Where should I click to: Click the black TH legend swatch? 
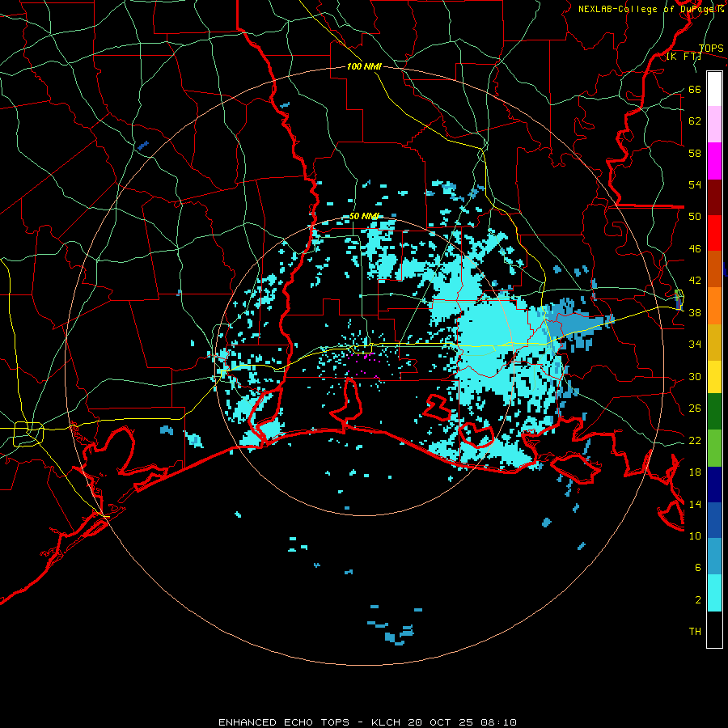(714, 629)
